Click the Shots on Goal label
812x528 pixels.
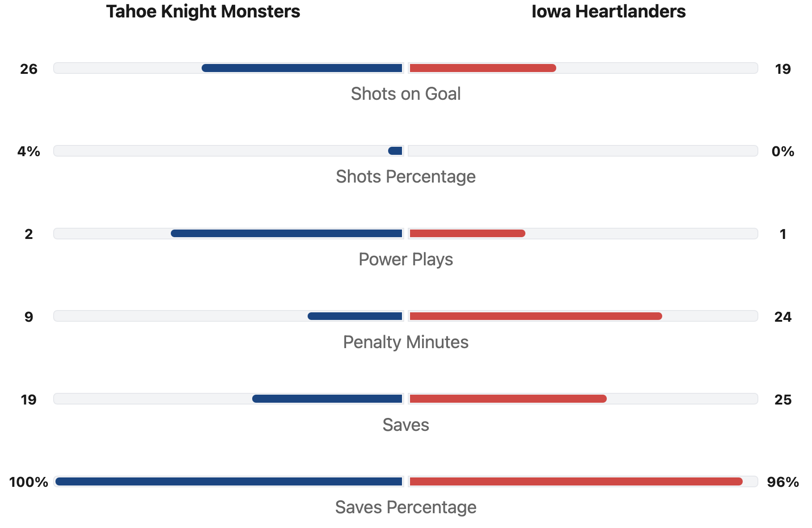click(x=406, y=94)
